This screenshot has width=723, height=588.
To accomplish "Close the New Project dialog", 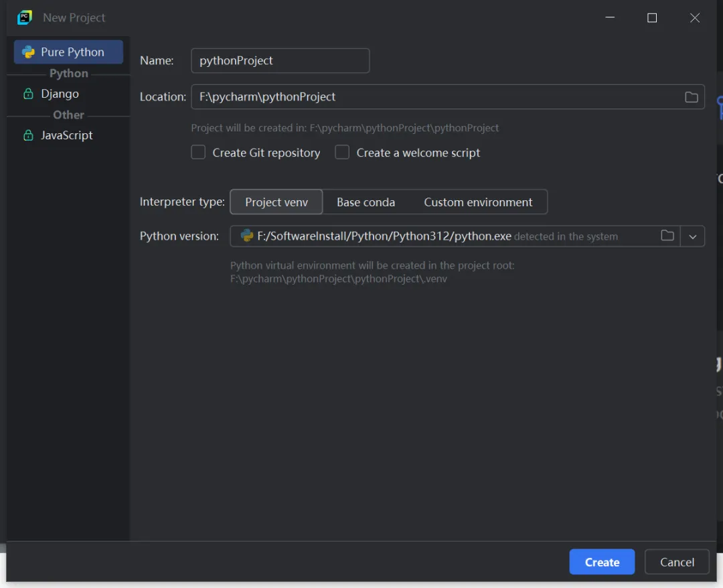I will (x=694, y=17).
